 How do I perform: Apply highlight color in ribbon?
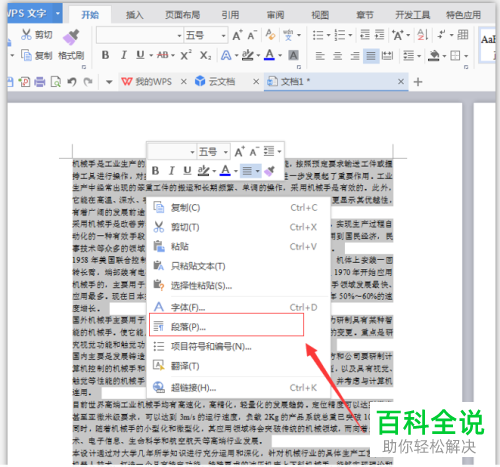click(x=247, y=55)
